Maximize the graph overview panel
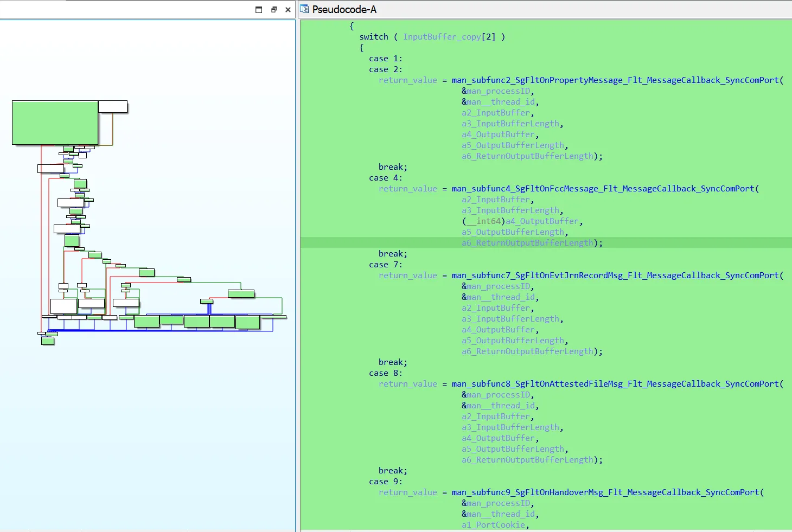The image size is (792, 532). [x=259, y=10]
